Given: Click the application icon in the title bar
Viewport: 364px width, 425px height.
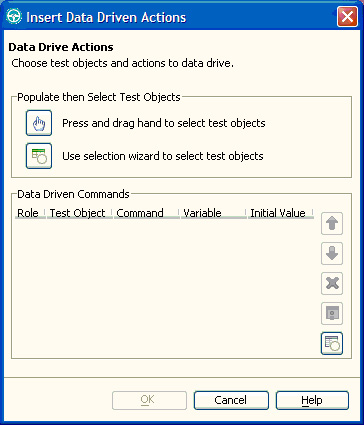Looking at the screenshot, I should click(14, 16).
